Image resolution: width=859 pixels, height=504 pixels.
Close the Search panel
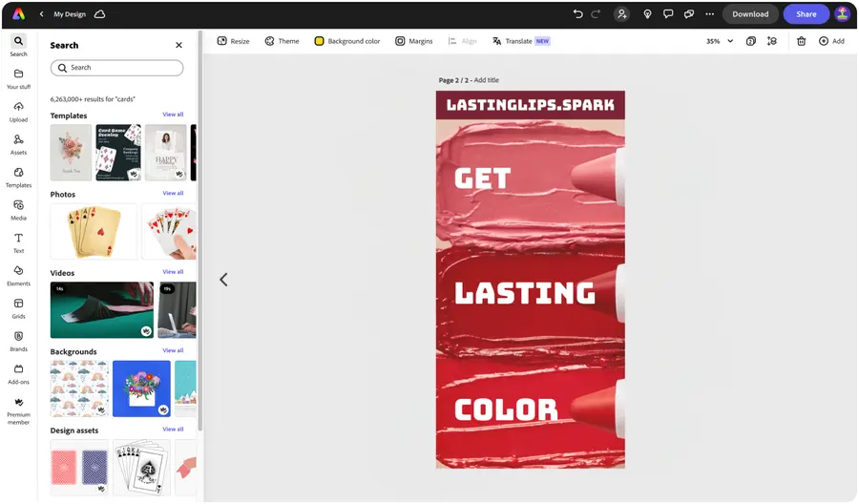tap(178, 45)
